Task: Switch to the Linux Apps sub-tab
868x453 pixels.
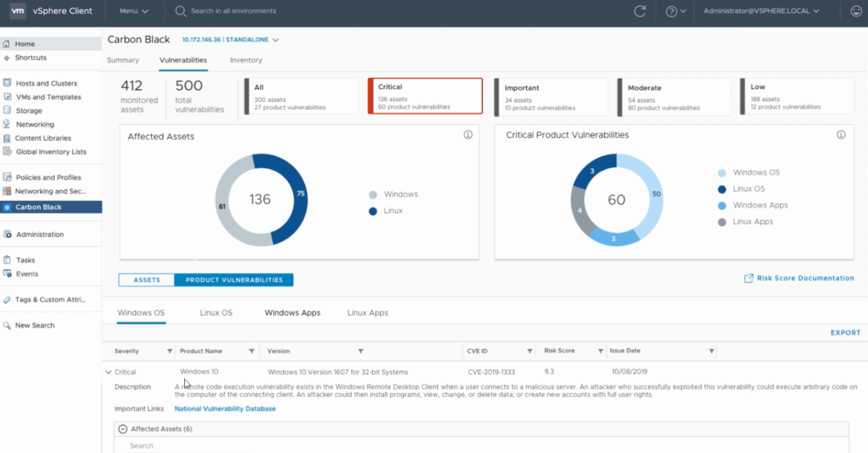Action: coord(367,313)
